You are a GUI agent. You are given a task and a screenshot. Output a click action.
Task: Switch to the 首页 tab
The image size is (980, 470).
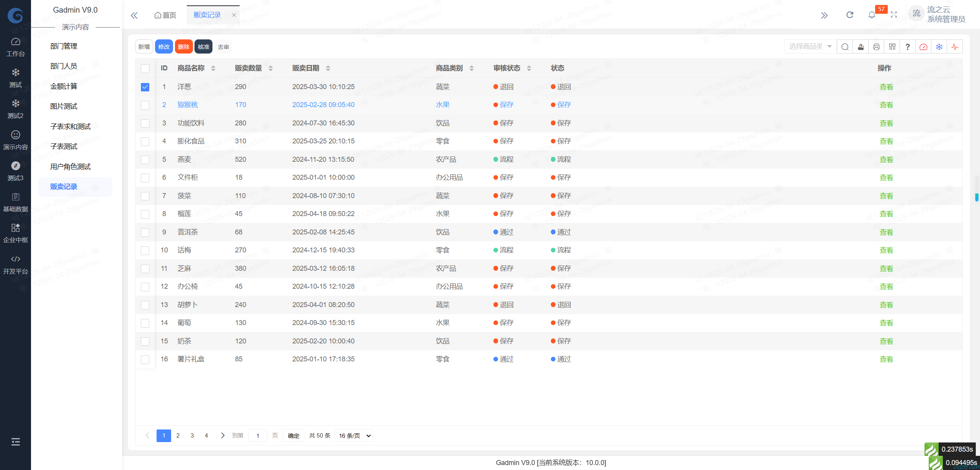[x=165, y=15]
